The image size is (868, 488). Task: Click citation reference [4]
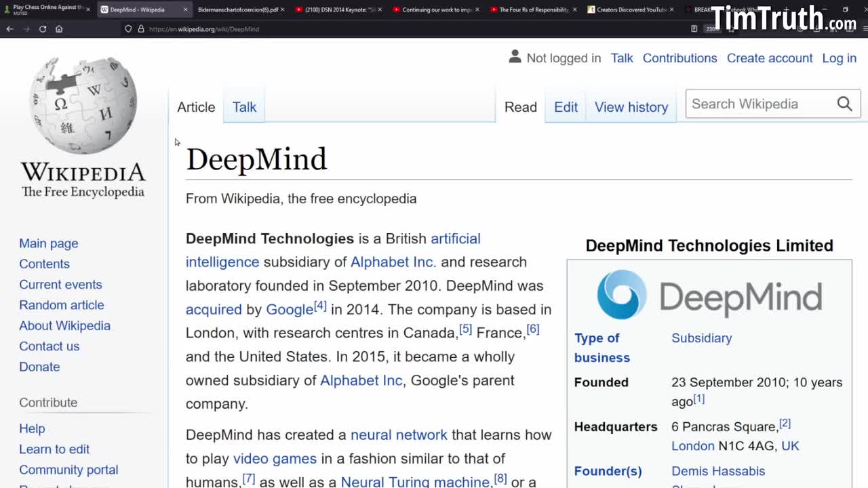(x=320, y=306)
